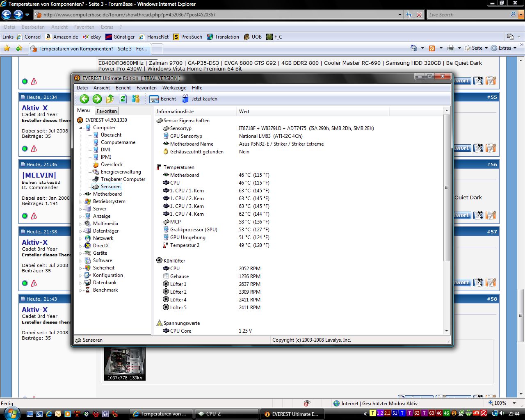Open the Translation favorites link in IE

[223, 37]
